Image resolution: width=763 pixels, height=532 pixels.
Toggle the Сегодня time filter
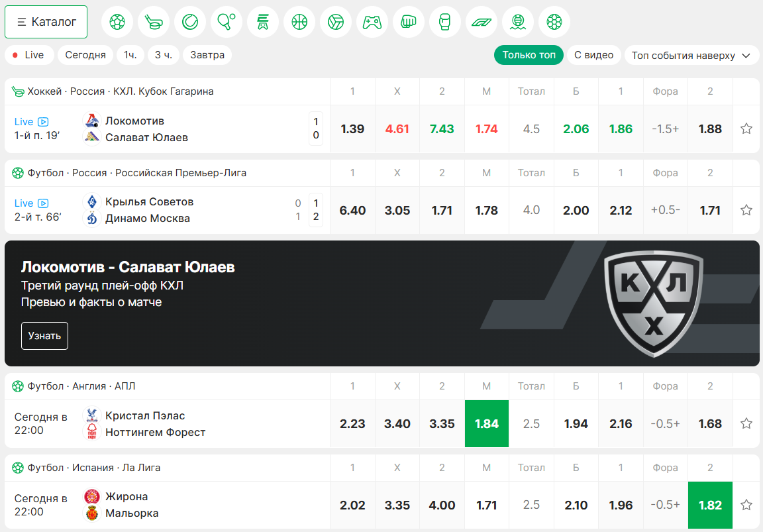tap(85, 55)
